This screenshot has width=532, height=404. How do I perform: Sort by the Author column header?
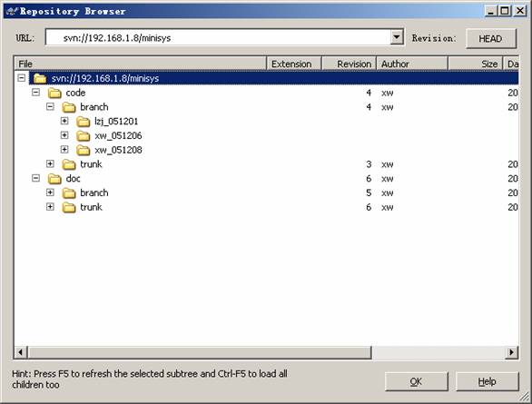coord(412,64)
